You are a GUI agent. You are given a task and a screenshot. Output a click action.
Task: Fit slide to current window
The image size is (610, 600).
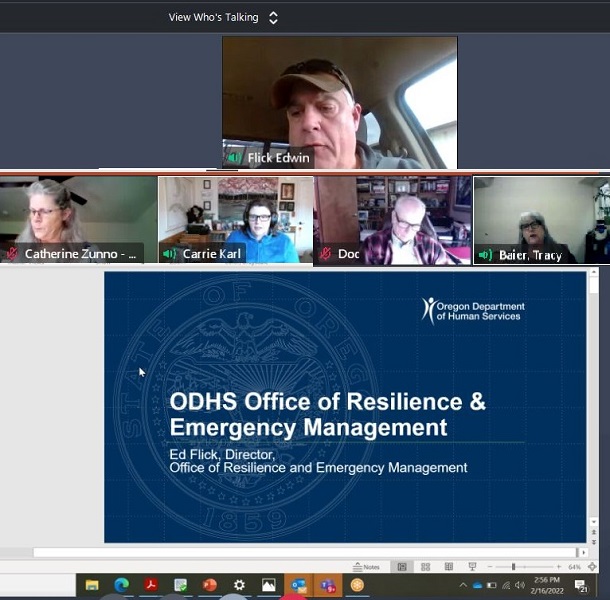click(592, 567)
